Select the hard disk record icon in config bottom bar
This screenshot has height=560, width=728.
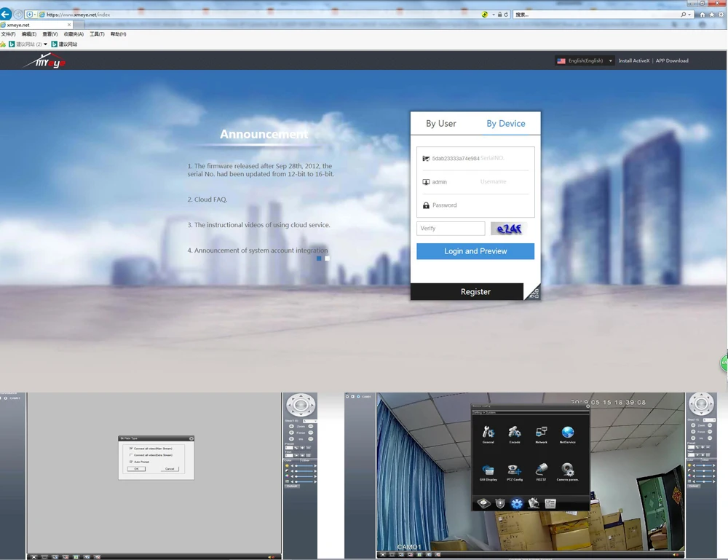(483, 503)
